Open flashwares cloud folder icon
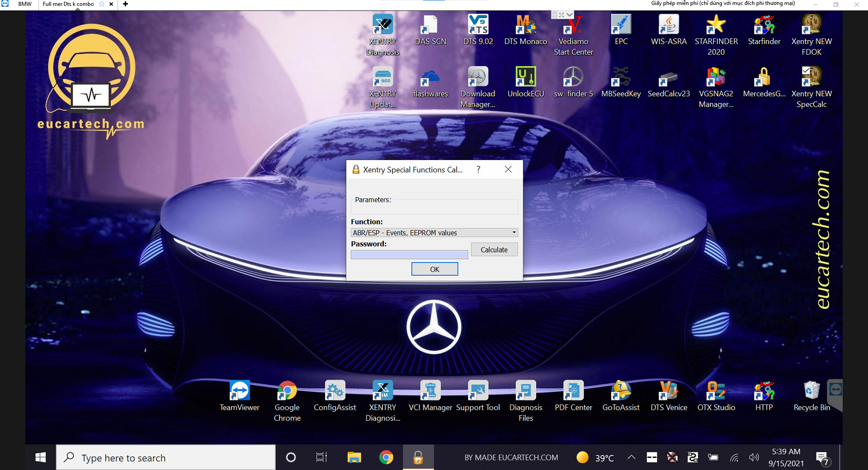Viewport: 868px width, 470px height. pos(430,82)
